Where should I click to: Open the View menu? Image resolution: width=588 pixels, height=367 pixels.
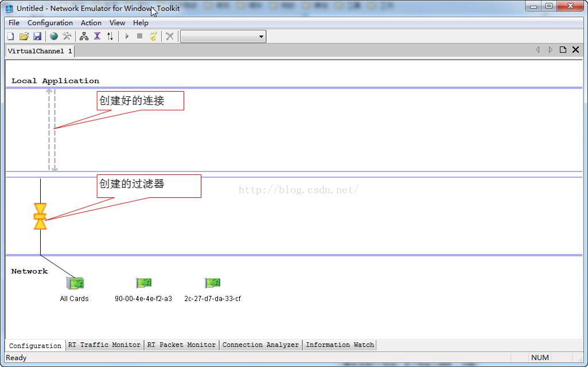[117, 23]
